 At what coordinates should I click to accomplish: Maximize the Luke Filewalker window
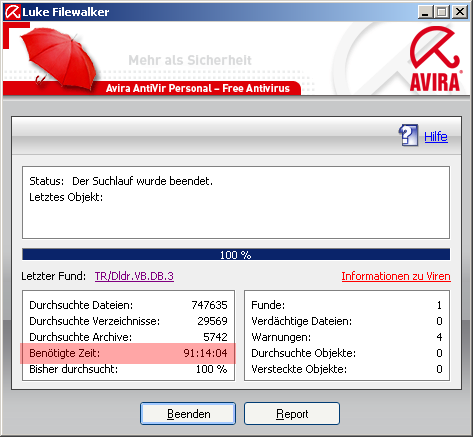442,12
